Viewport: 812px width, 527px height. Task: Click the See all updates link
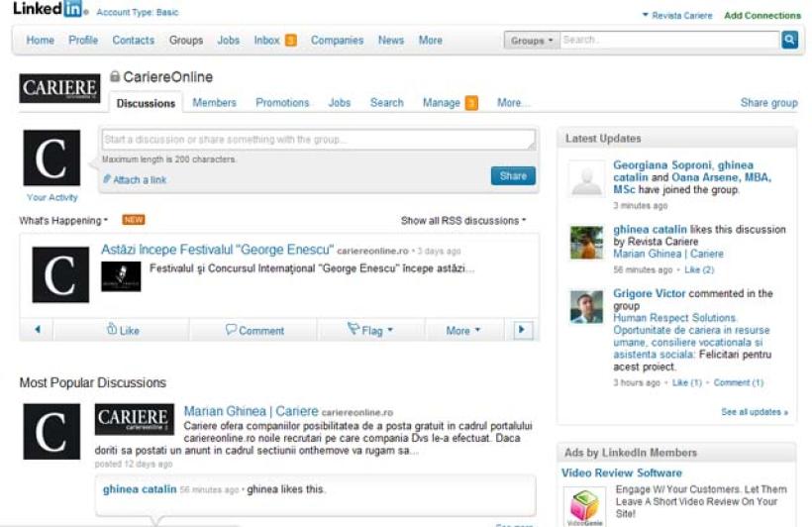coord(754,412)
